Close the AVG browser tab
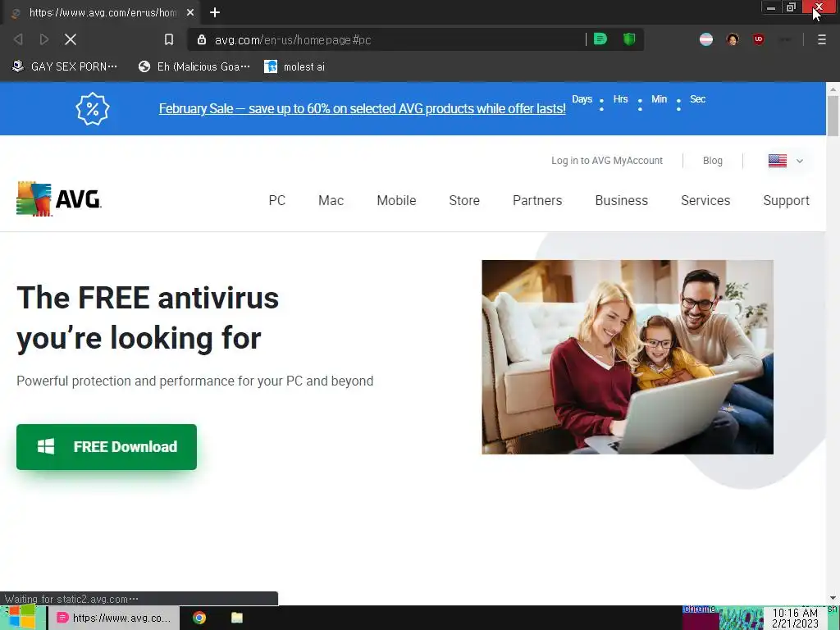 (x=190, y=12)
